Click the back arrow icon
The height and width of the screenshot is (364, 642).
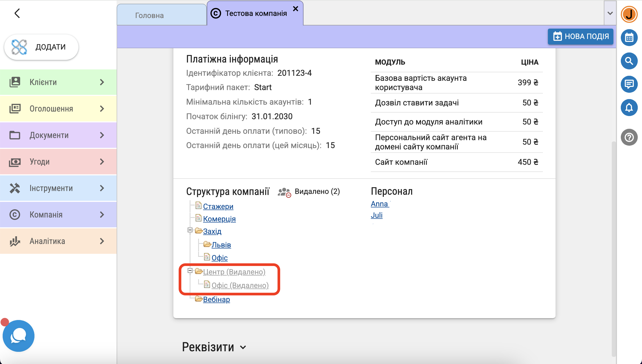click(x=17, y=13)
